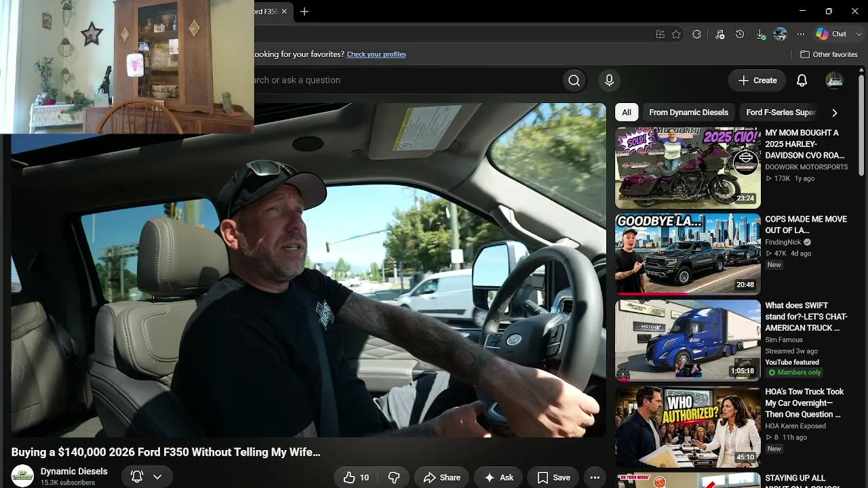Save the video to a playlist
This screenshot has height=488, width=868.
tap(553, 477)
